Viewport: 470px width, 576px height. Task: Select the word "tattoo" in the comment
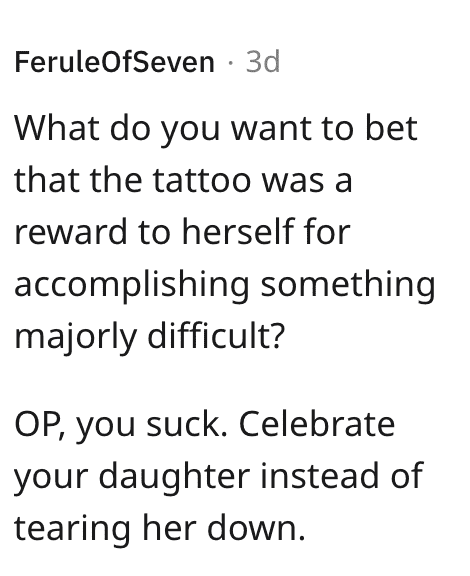[201, 180]
